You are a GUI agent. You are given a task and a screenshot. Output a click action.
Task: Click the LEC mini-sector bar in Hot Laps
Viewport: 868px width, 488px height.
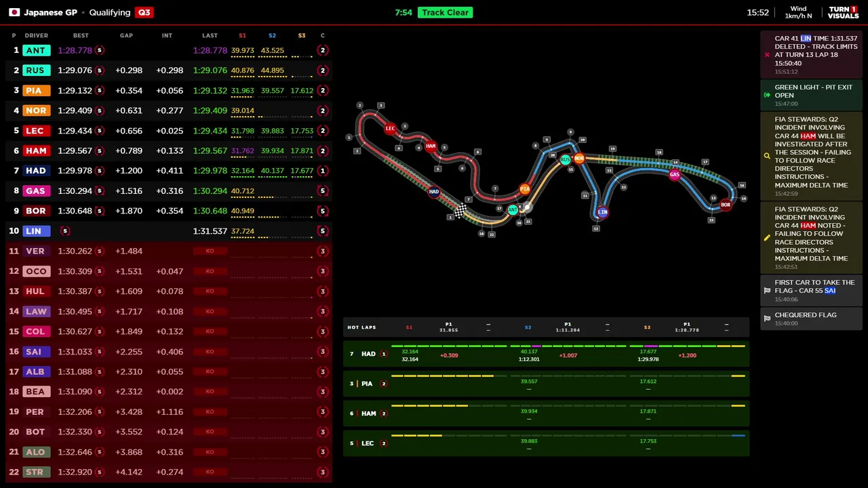(x=568, y=435)
